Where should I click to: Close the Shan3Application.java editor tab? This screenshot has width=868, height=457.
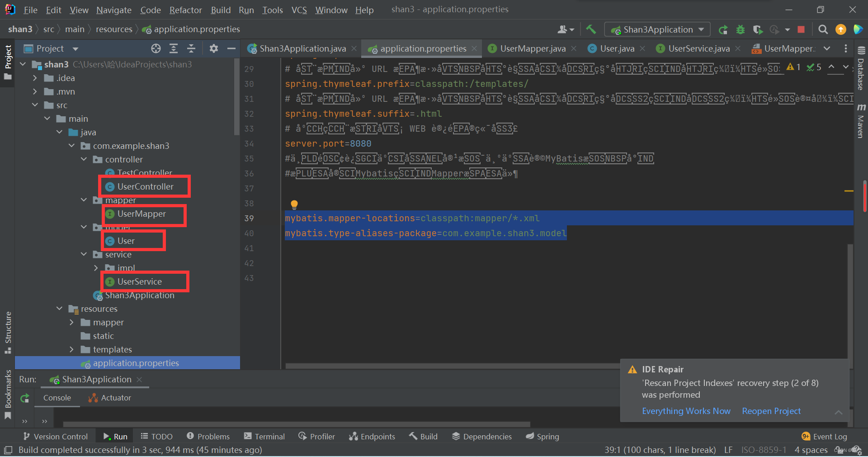pyautogui.click(x=354, y=48)
